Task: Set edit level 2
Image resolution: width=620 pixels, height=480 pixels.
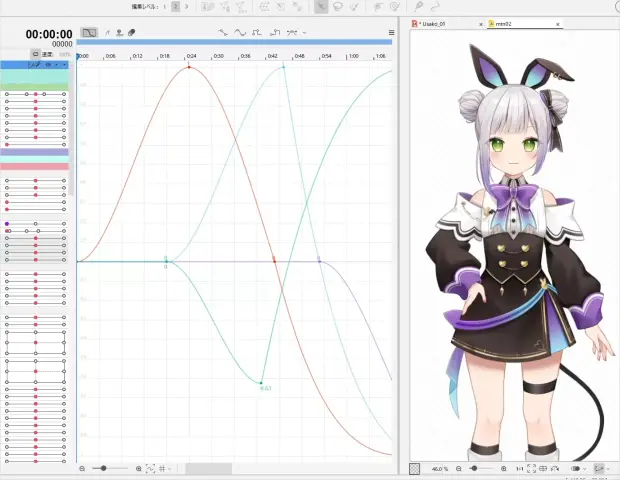Action: pyautogui.click(x=176, y=7)
